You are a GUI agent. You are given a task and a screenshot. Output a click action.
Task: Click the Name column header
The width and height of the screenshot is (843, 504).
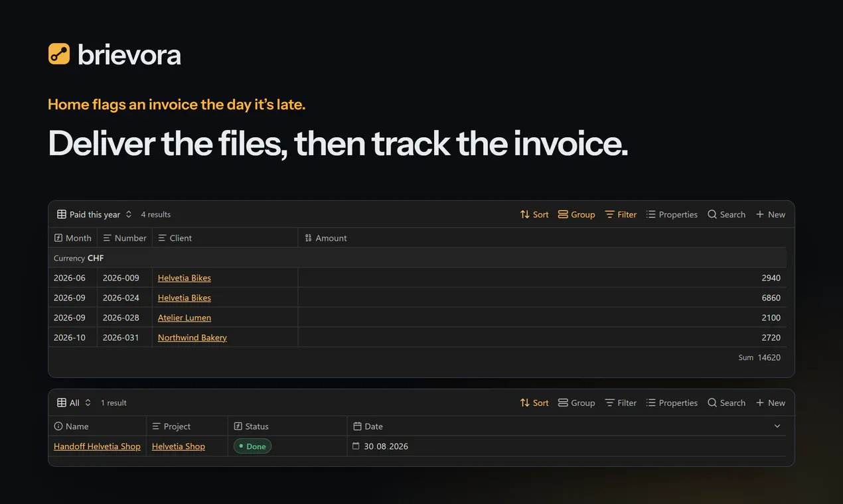coord(98,426)
